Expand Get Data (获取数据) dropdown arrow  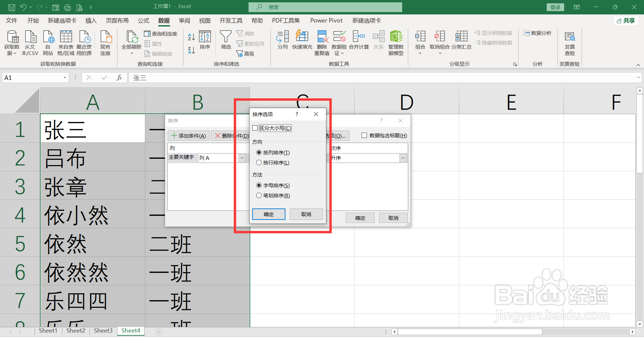pos(14,53)
